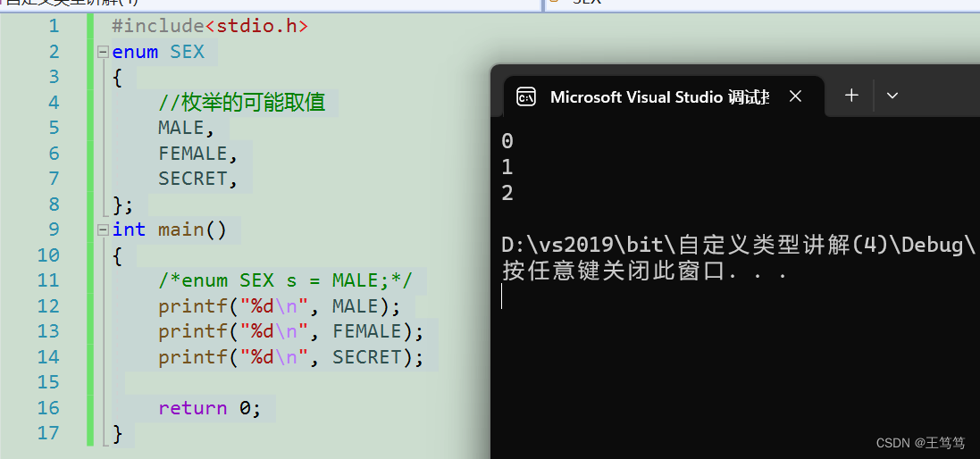The height and width of the screenshot is (459, 980).
Task: Click the green comment 枚举的可能取值
Action: point(242,103)
